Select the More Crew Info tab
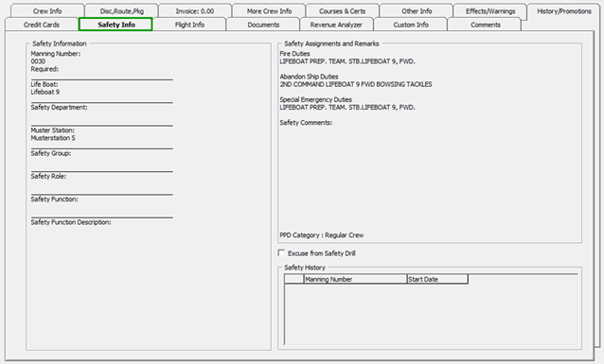Viewport: 604px width, 364px height. point(269,10)
